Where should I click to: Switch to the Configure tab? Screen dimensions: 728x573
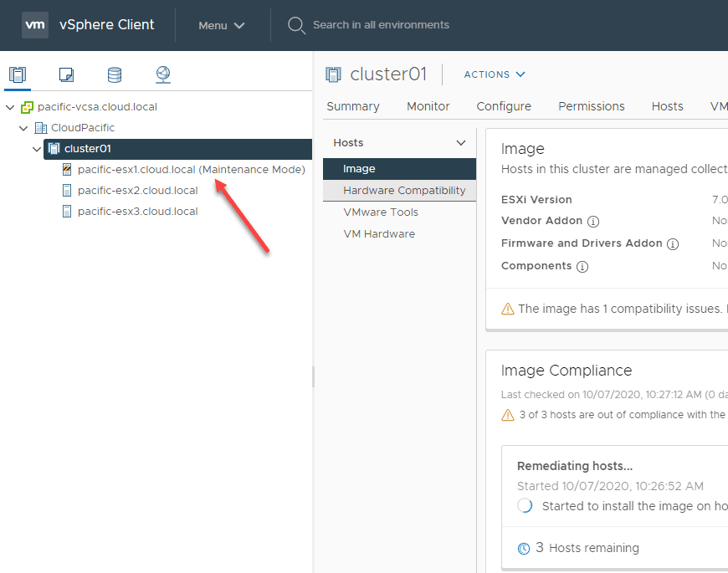[x=504, y=106]
